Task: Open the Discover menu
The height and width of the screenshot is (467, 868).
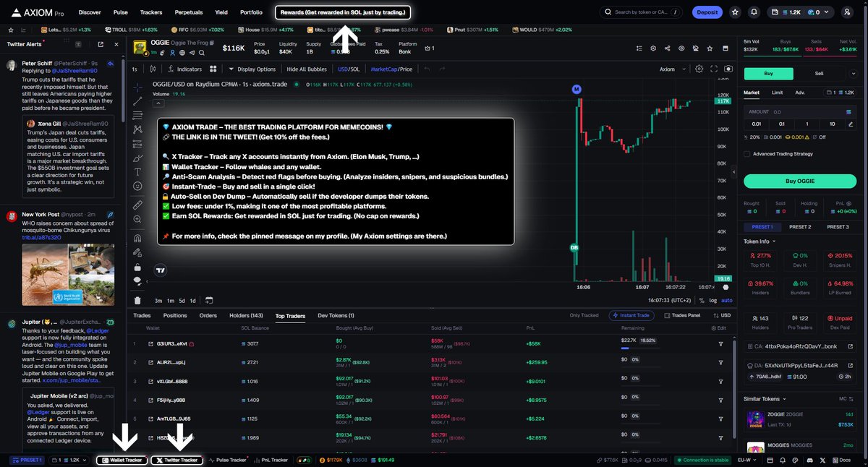Action: coord(90,12)
